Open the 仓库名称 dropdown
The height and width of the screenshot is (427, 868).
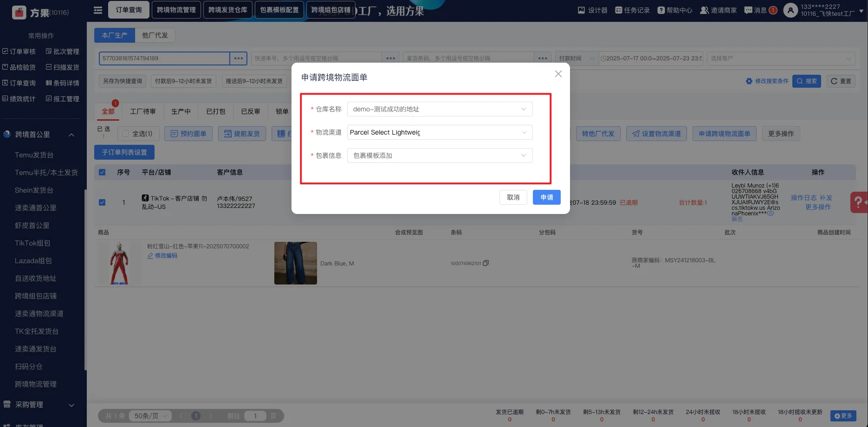440,109
